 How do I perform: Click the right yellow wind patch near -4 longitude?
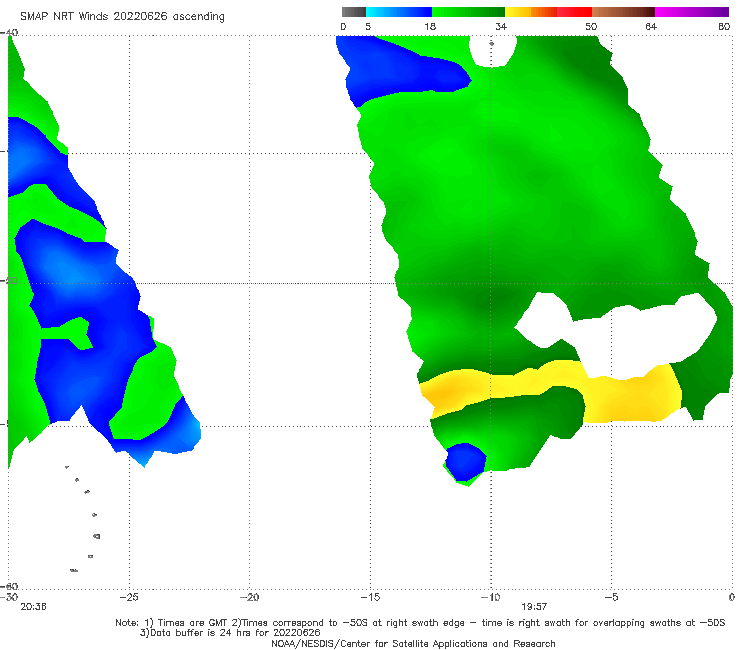(635, 397)
